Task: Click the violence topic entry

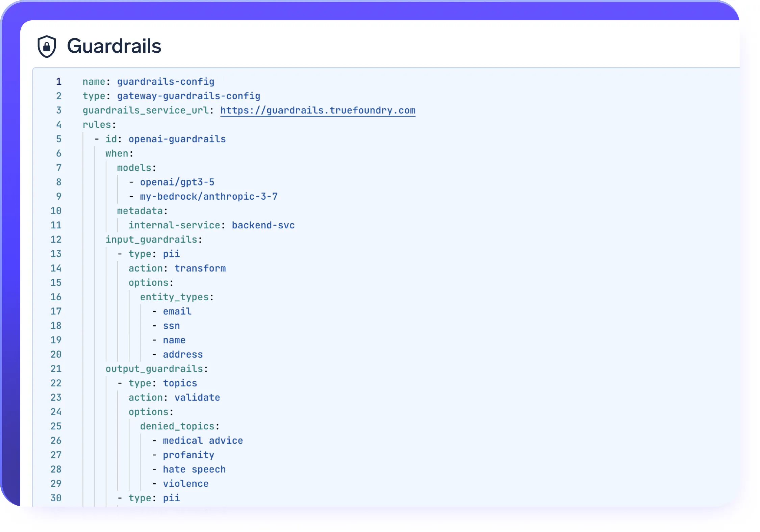Action: 185,484
